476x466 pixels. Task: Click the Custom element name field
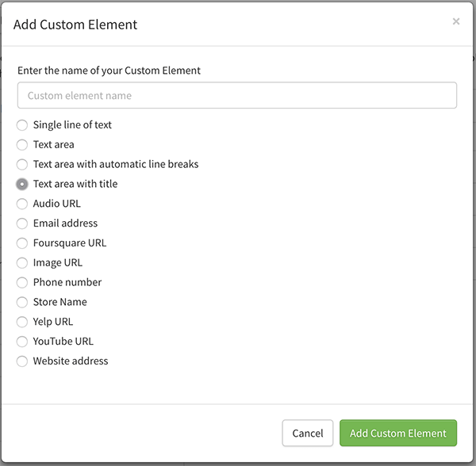(x=236, y=95)
